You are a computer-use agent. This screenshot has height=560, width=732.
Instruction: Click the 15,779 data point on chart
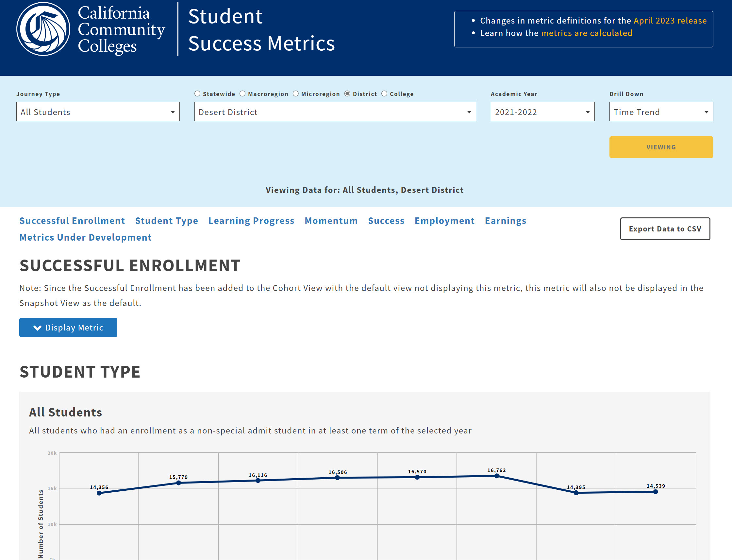(178, 483)
